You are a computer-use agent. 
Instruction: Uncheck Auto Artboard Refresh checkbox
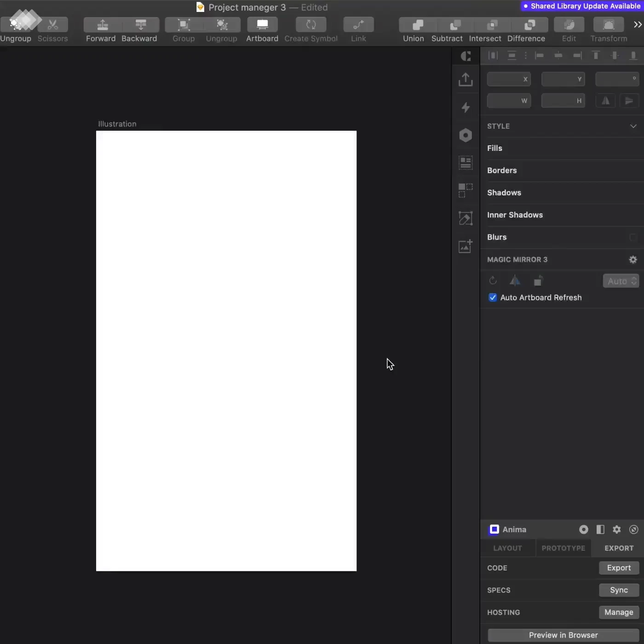pyautogui.click(x=493, y=298)
